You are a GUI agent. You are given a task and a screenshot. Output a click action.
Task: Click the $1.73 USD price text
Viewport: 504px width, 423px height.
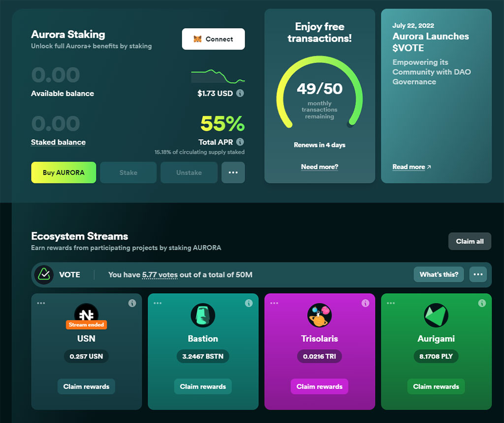(x=215, y=93)
